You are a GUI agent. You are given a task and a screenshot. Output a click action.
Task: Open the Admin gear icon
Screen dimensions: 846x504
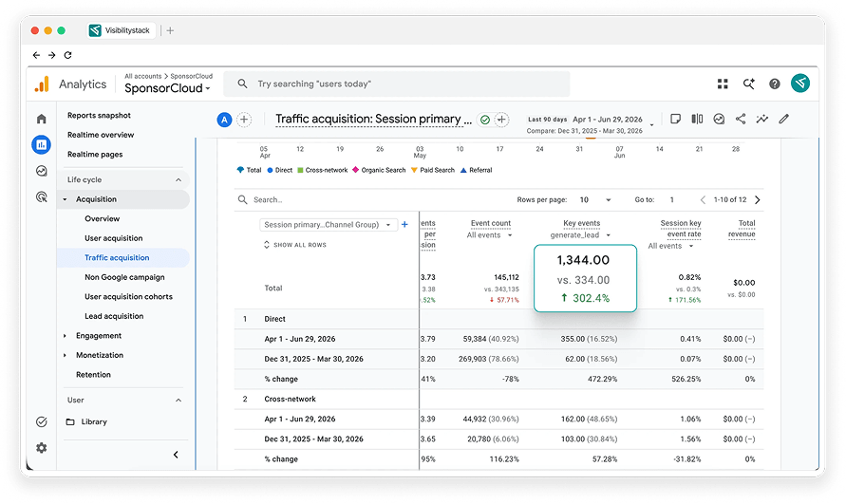pyautogui.click(x=42, y=448)
